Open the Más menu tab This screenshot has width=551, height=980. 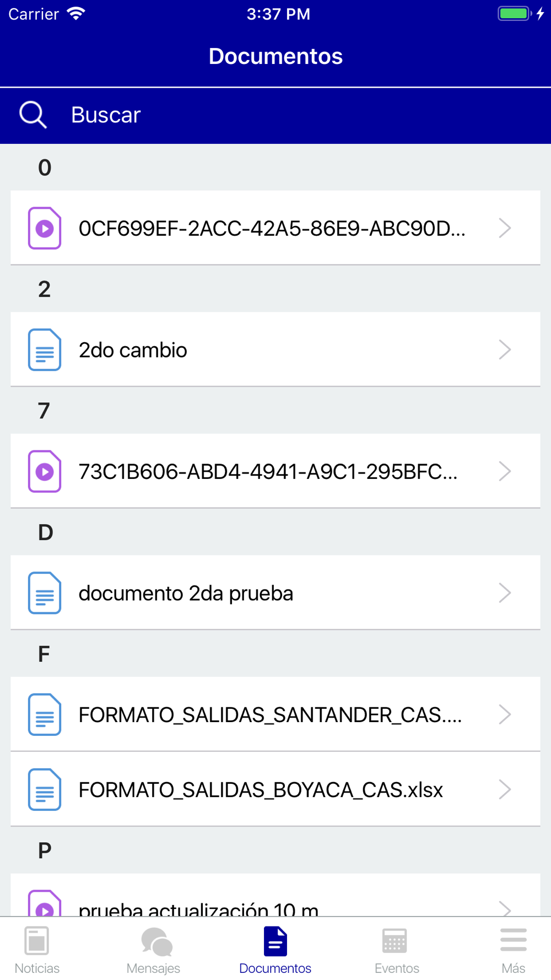point(513,950)
